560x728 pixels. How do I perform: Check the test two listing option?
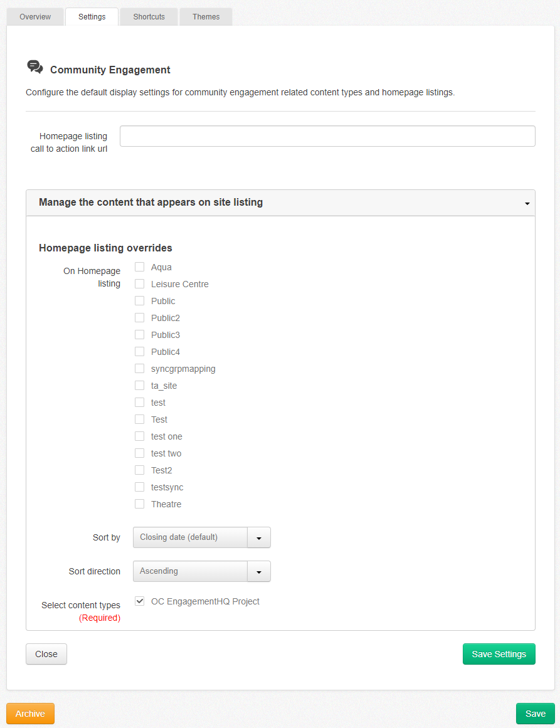(139, 452)
